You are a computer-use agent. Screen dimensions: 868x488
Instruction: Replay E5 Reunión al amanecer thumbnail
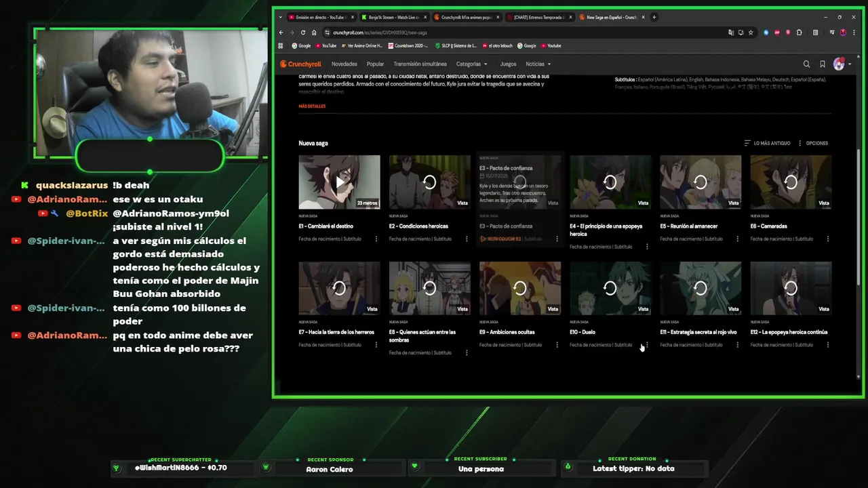point(701,182)
